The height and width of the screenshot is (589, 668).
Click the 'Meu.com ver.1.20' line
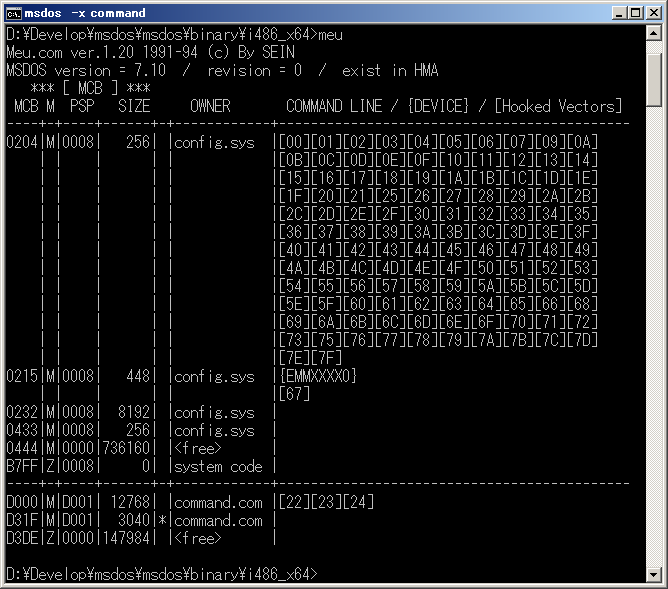pyautogui.click(x=150, y=52)
